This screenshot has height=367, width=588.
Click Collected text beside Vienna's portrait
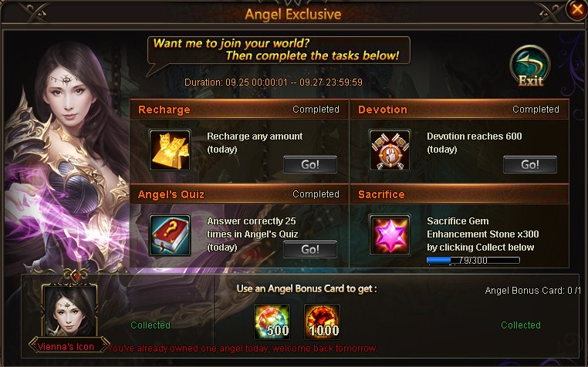(150, 325)
